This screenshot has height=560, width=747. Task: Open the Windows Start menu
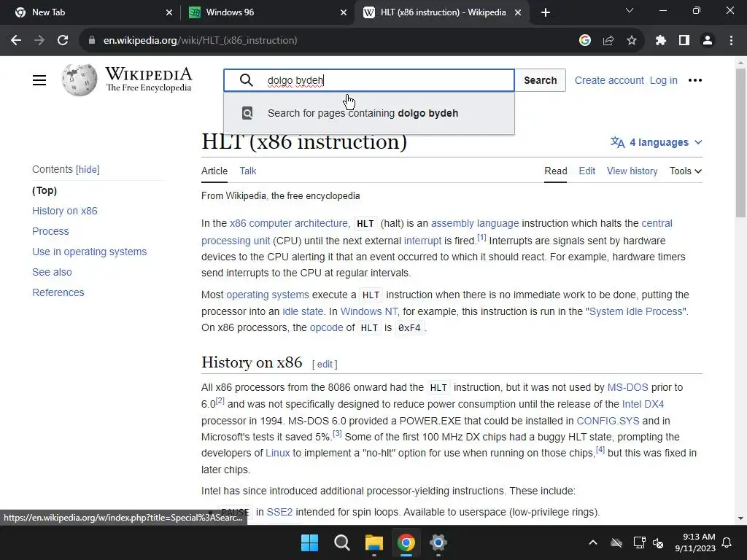(x=309, y=542)
